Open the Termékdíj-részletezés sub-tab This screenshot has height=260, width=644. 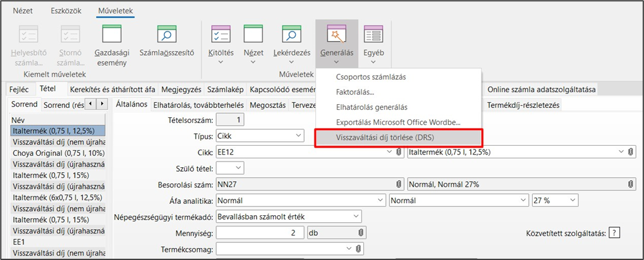pos(523,105)
